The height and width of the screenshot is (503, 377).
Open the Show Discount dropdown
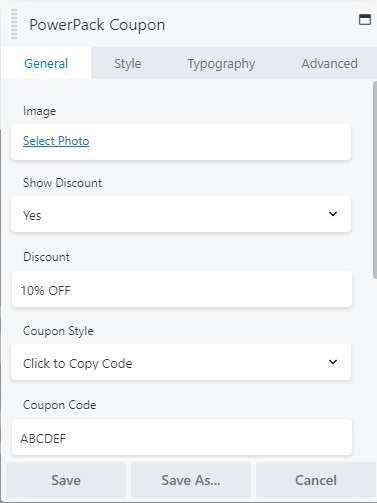click(181, 214)
